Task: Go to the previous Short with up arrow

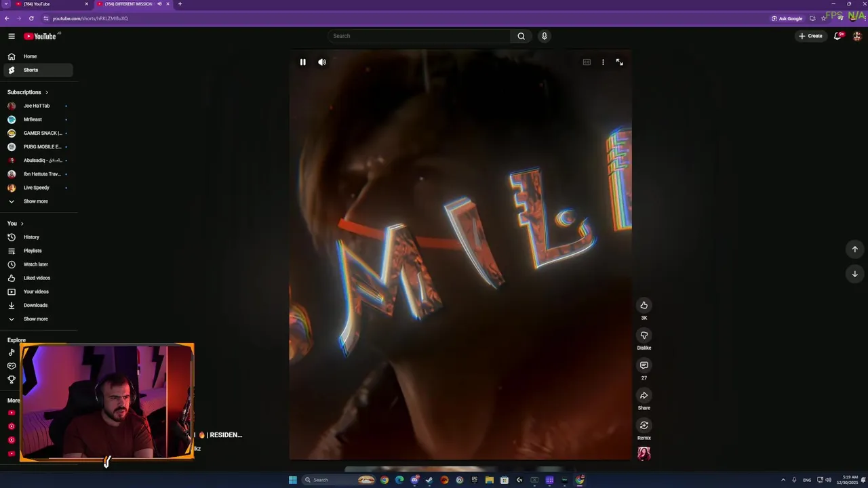Action: click(x=854, y=249)
